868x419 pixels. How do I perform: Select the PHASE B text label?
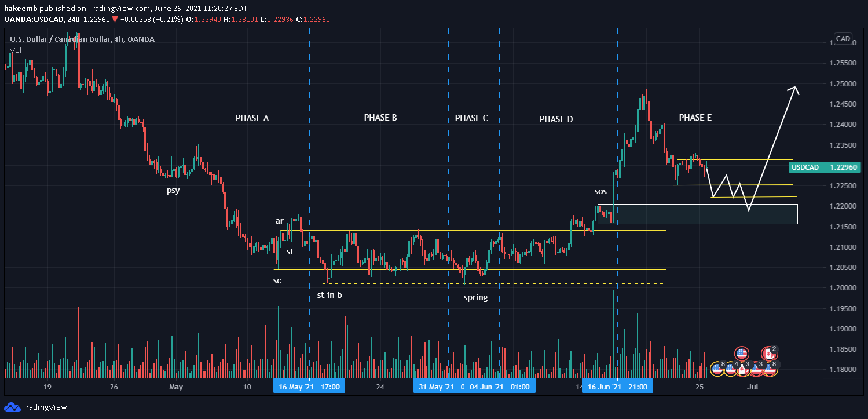[380, 118]
